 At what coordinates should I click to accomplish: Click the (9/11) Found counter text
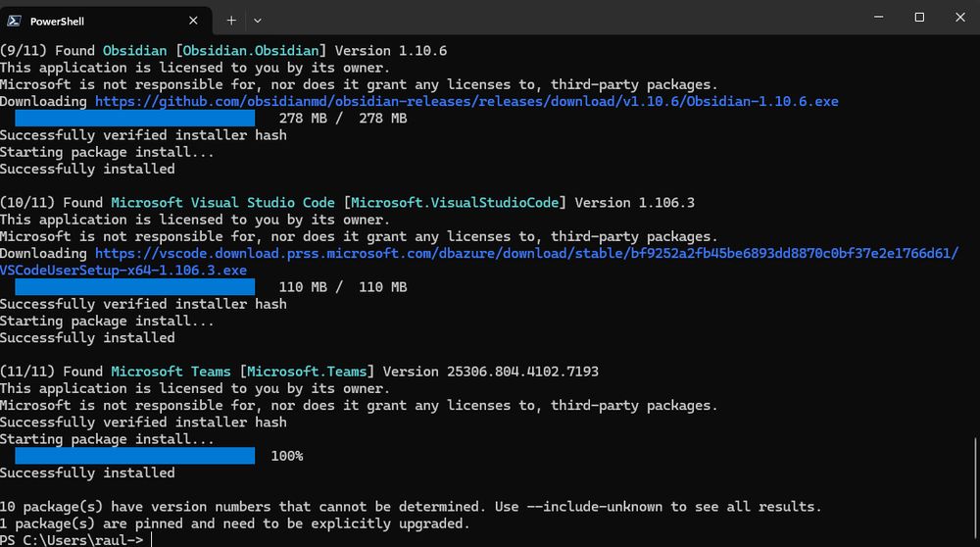coord(47,51)
